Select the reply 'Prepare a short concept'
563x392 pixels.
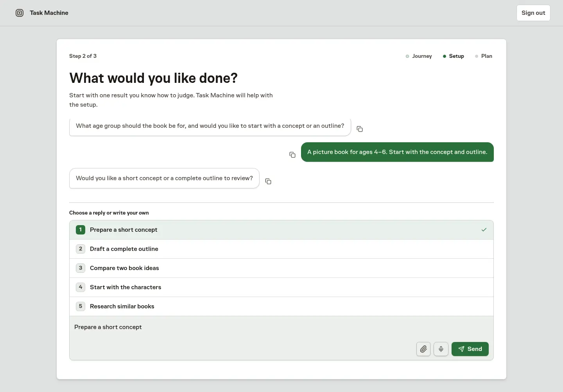[281, 230]
